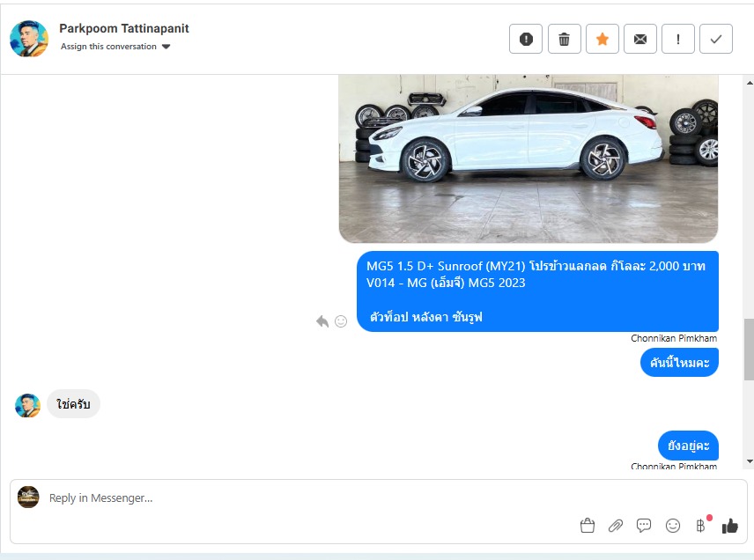Image resolution: width=754 pixels, height=560 pixels.
Task: Mark conversation unread via envelope icon
Action: (x=640, y=39)
